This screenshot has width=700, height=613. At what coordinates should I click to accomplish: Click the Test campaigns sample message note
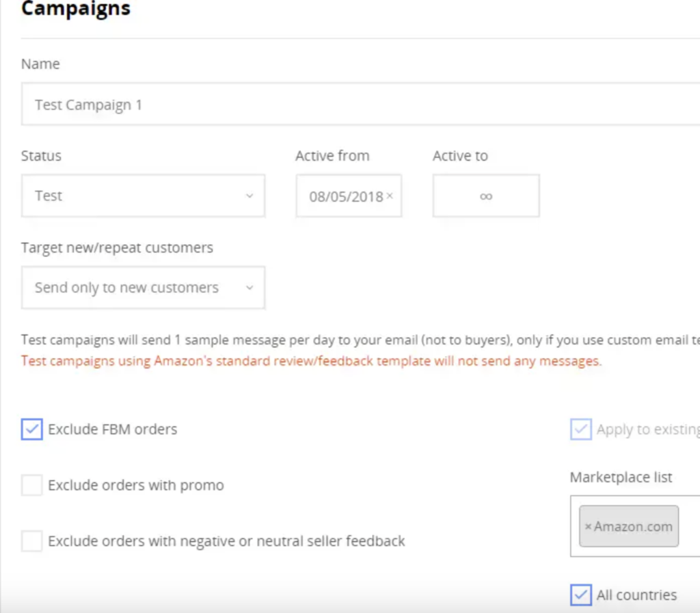(360, 340)
